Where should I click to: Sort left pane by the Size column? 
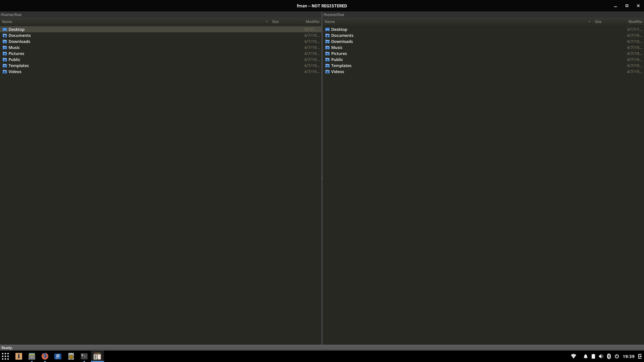276,22
